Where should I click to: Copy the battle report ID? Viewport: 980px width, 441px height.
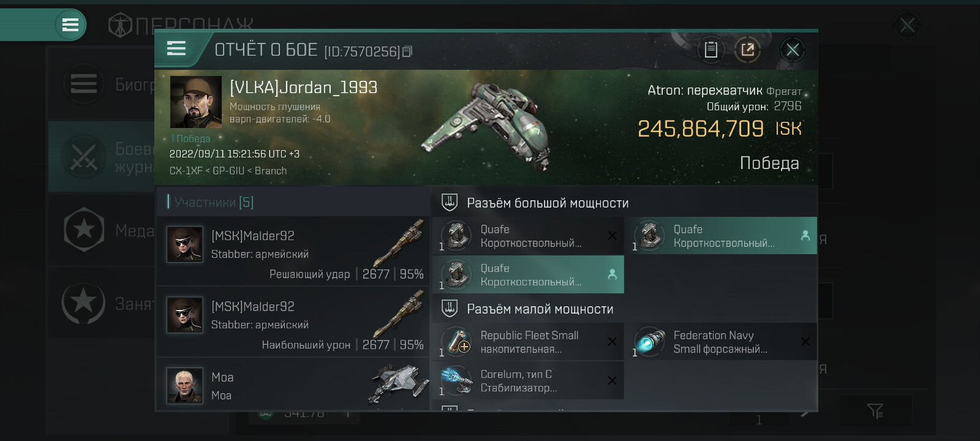(x=407, y=51)
